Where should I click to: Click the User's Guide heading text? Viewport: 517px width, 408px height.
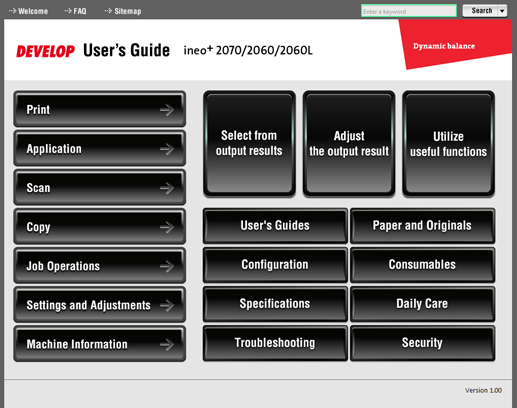[x=126, y=51]
